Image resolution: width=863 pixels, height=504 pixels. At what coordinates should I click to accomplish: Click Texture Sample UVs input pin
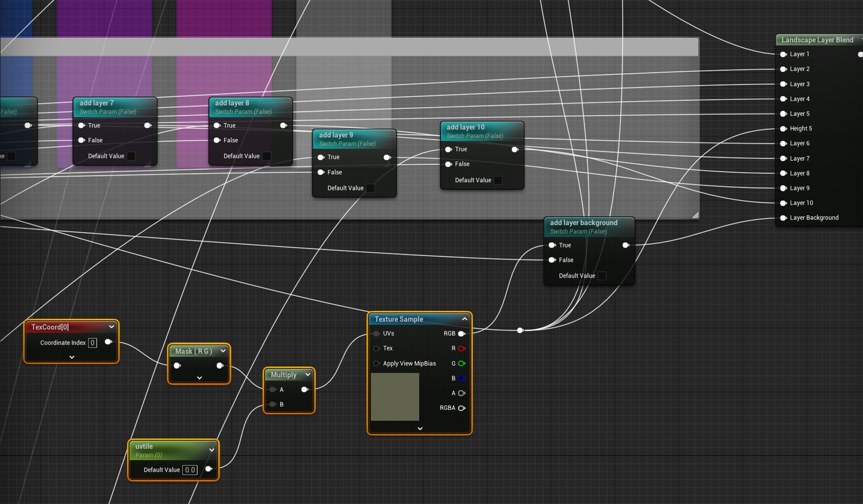[376, 334]
